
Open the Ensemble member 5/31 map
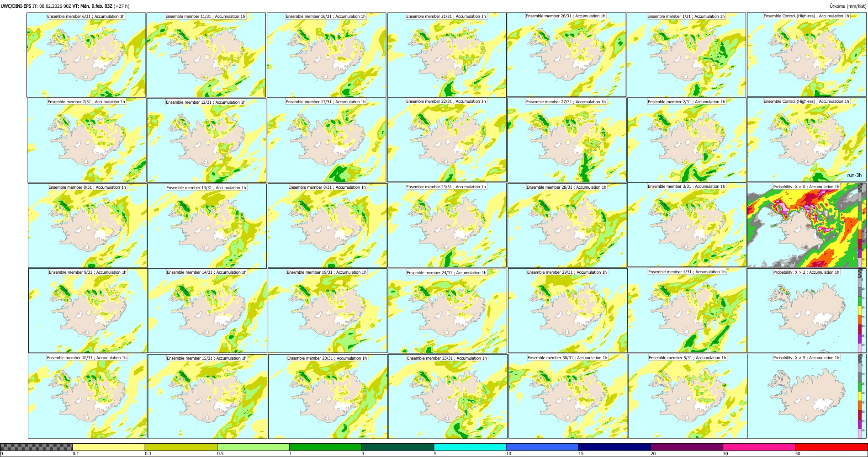click(x=688, y=396)
